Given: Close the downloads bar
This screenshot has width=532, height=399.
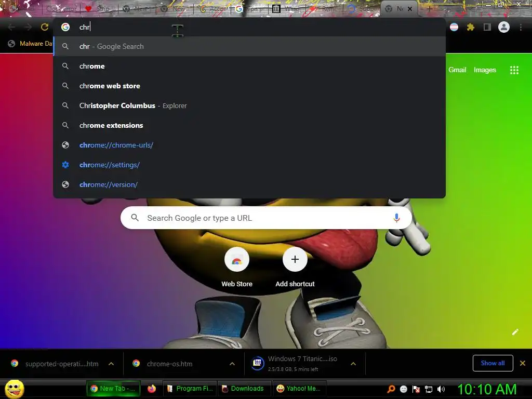Looking at the screenshot, I should 523,363.
